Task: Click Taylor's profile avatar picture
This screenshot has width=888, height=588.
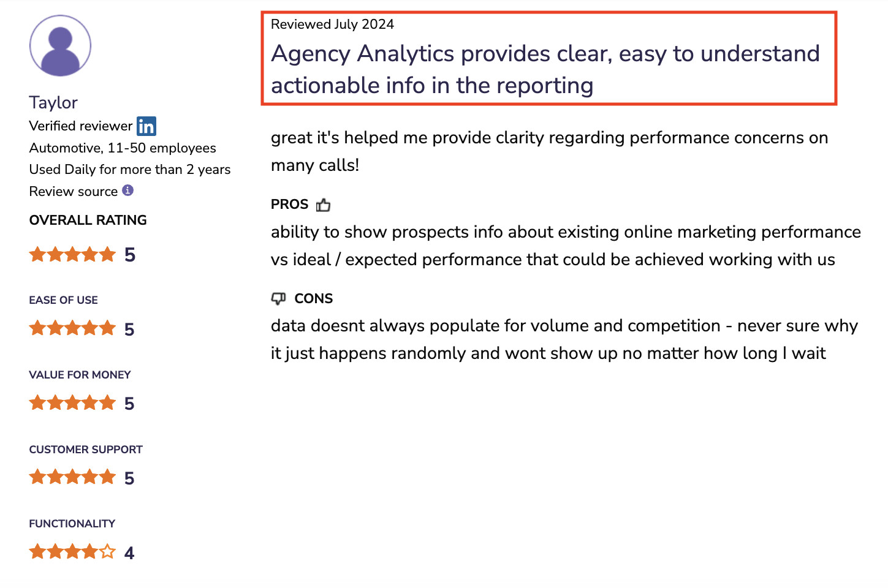Action: pos(60,45)
